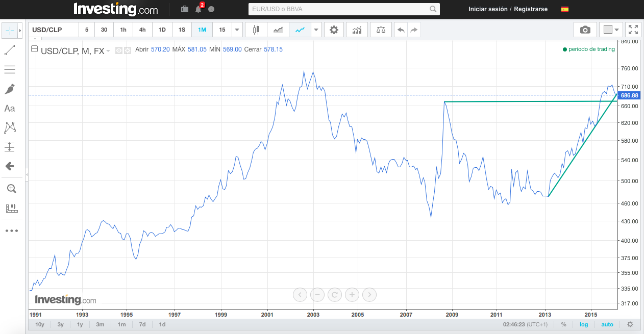Open chart properties with the gear icon

click(334, 30)
